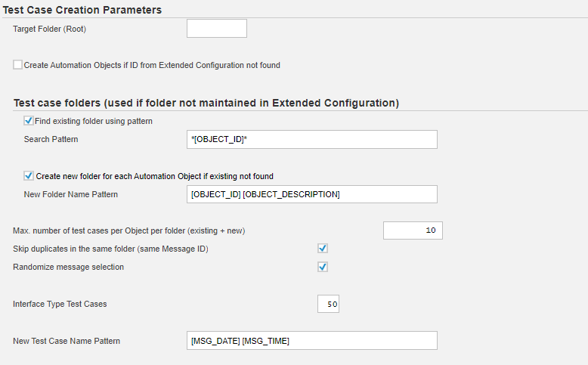
Task: Toggle Create new folder for each Automation Object checkbox
Action: [29, 176]
